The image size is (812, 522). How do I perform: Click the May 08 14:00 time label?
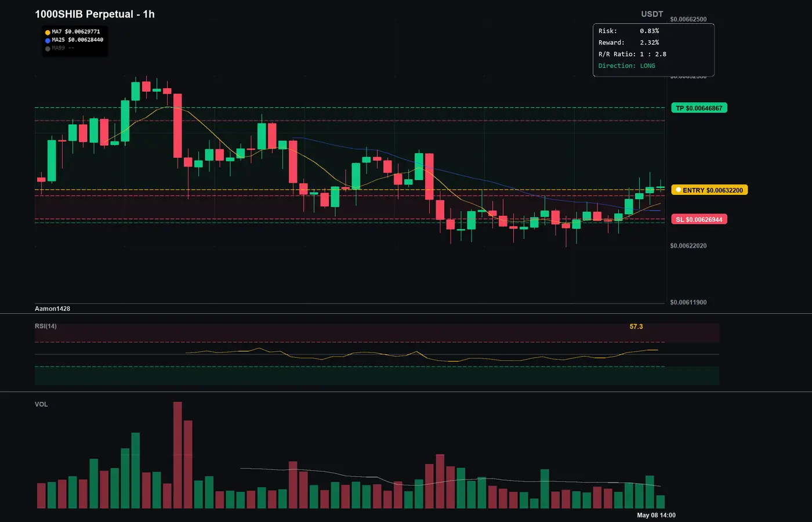[656, 515]
